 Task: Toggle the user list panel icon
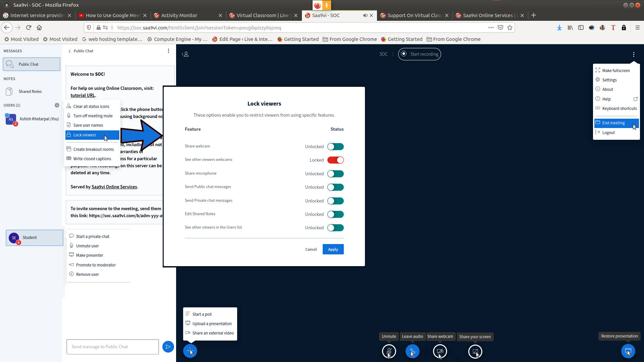185,54
